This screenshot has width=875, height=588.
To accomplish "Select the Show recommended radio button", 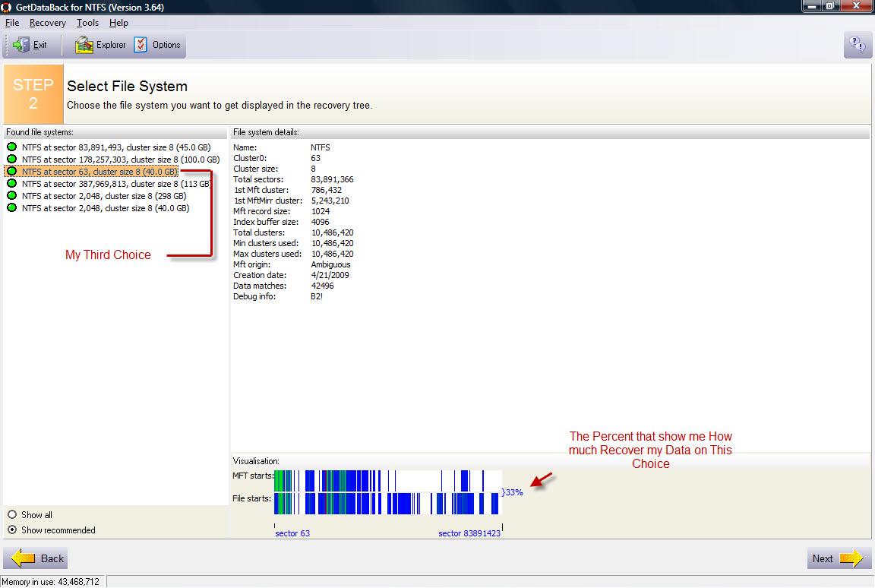I will [12, 530].
